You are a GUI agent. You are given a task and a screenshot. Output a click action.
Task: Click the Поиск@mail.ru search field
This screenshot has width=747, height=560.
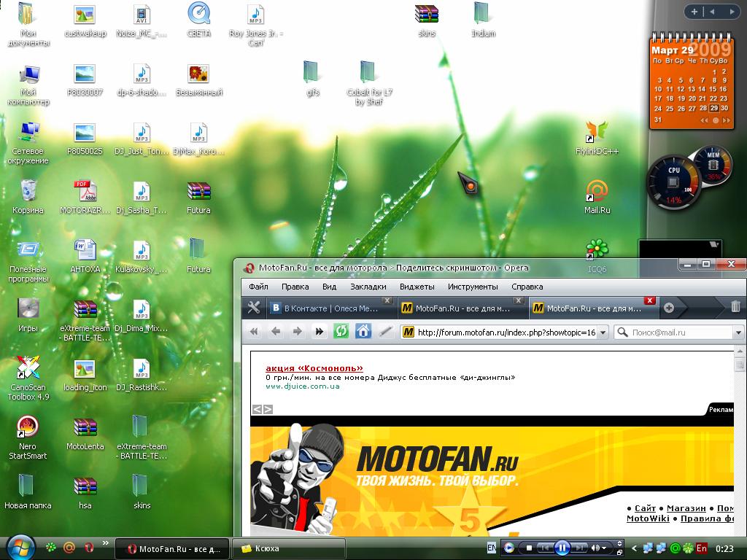(679, 332)
